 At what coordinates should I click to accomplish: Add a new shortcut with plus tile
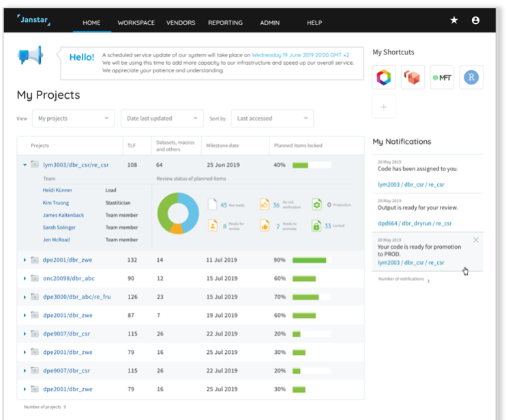click(x=384, y=106)
